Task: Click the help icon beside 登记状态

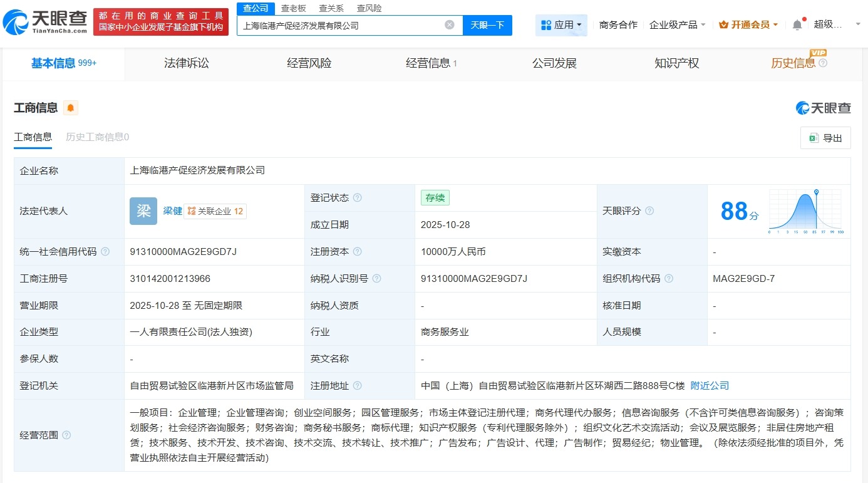Action: coord(357,197)
